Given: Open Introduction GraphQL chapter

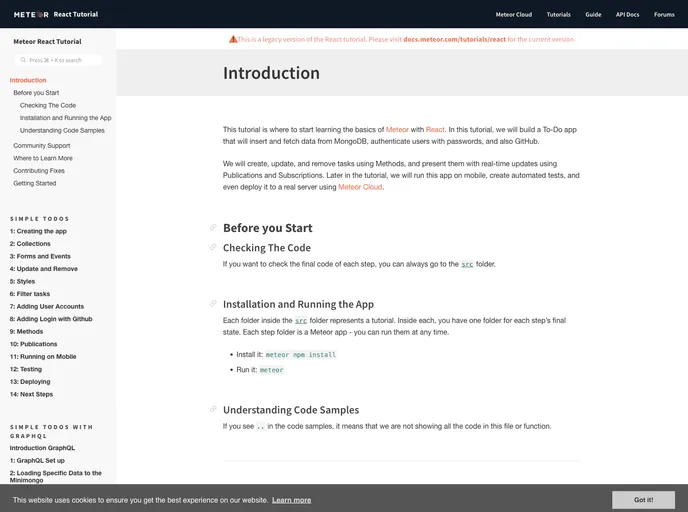Looking at the screenshot, I should (42, 448).
